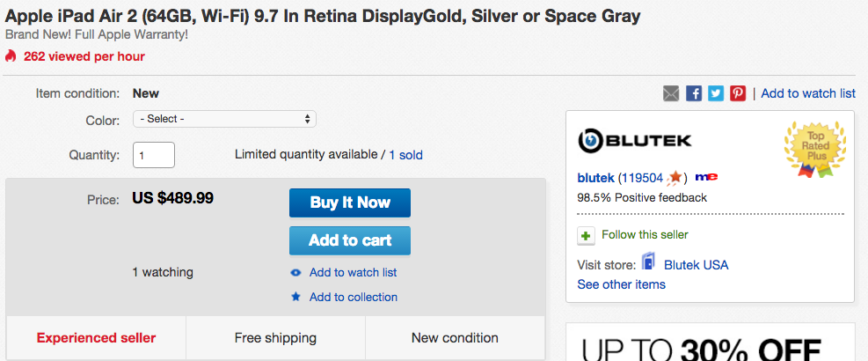The image size is (868, 361).
Task: Open feedback score 119504 link
Action: click(x=642, y=178)
